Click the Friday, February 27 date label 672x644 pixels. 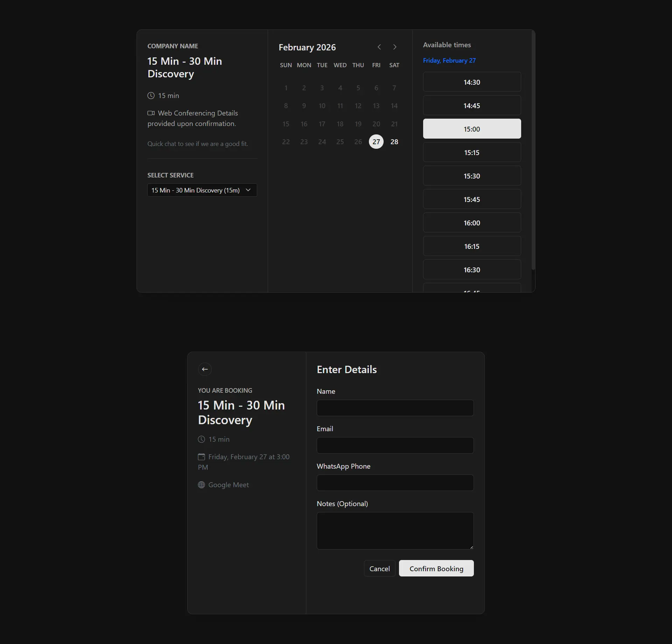[449, 61]
